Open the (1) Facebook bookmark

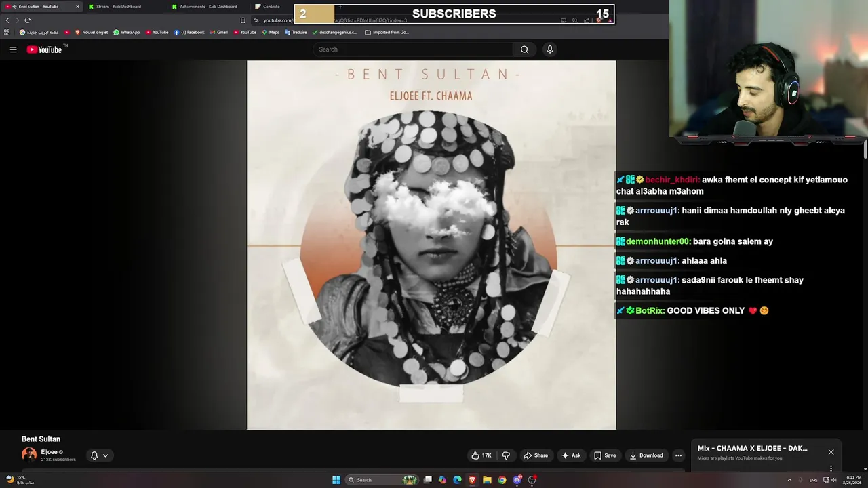tap(189, 32)
